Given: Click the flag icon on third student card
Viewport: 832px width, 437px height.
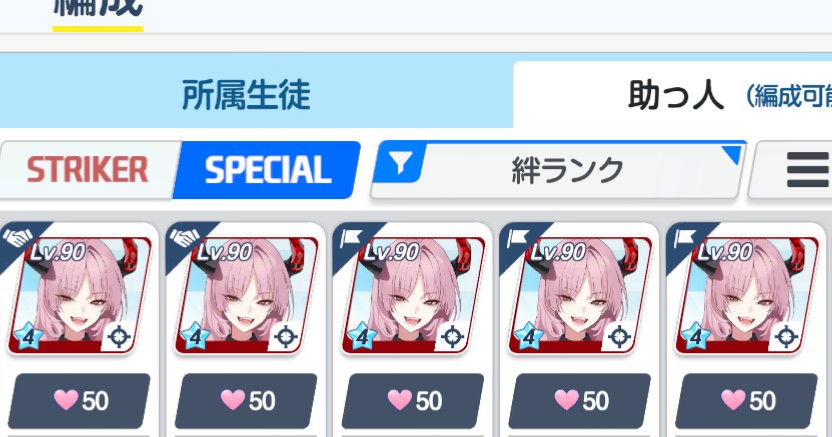Looking at the screenshot, I should pos(351,238).
